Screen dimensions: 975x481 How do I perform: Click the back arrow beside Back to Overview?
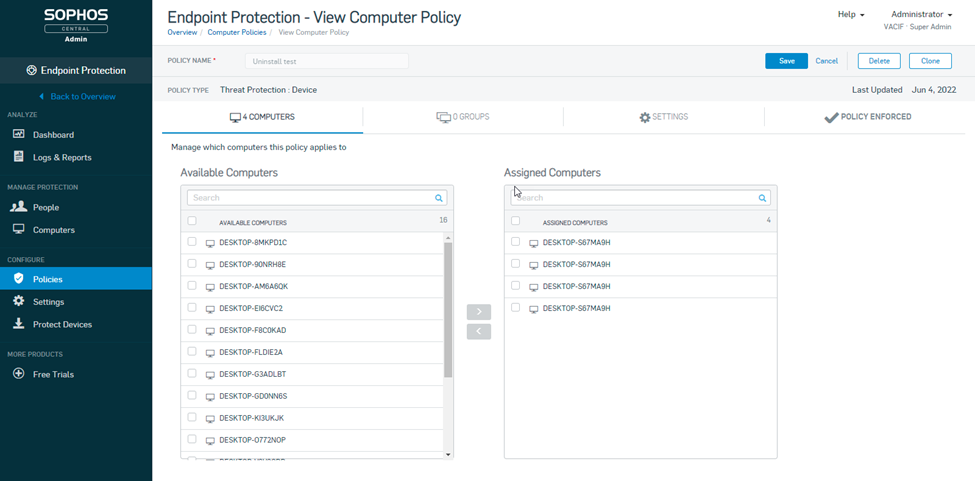[x=42, y=96]
